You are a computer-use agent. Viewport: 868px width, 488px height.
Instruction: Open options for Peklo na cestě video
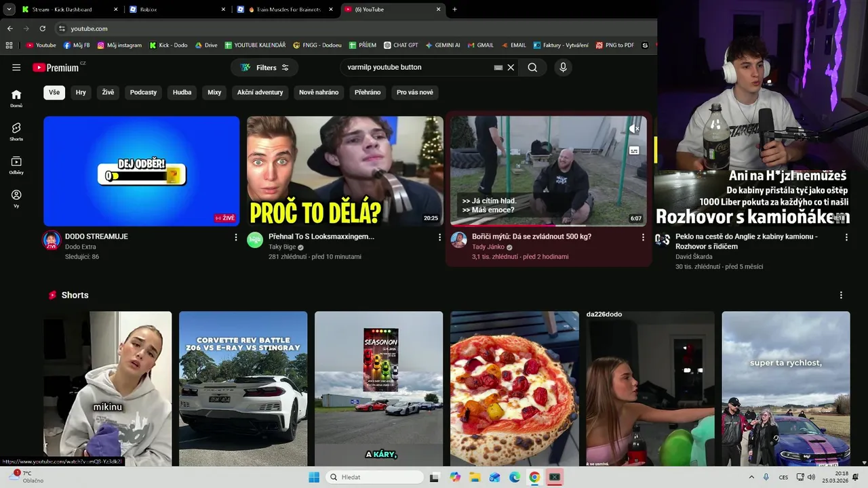[x=846, y=237]
